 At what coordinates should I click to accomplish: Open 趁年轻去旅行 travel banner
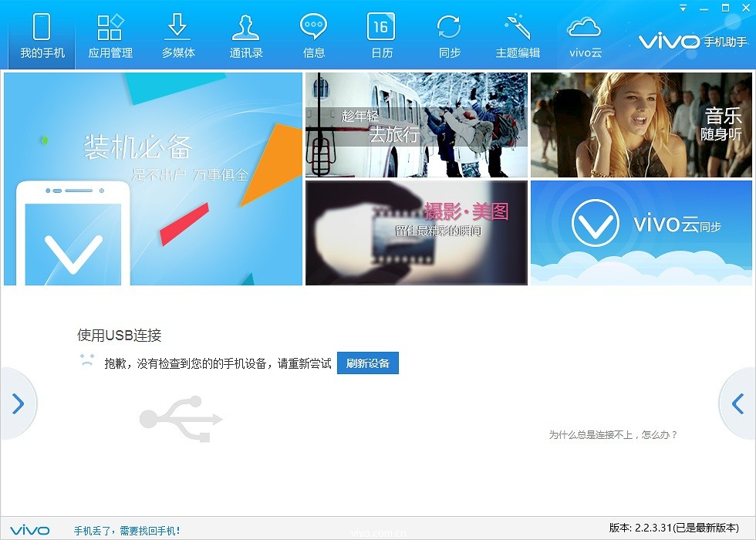(x=417, y=125)
